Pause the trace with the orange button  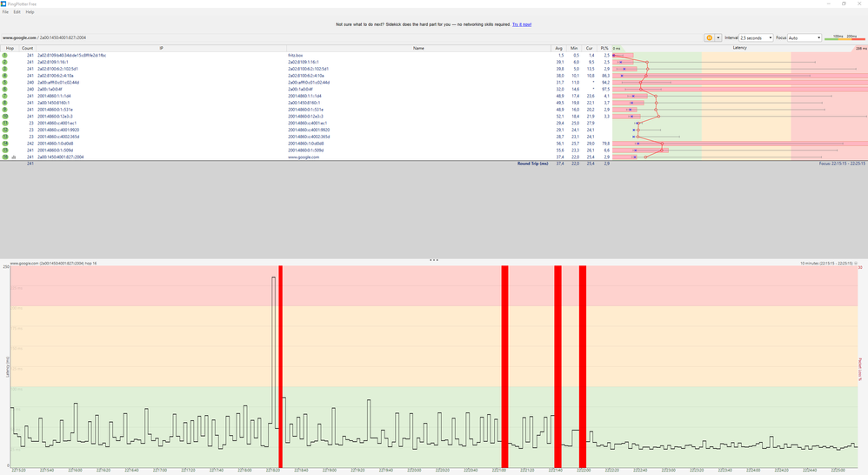(709, 37)
